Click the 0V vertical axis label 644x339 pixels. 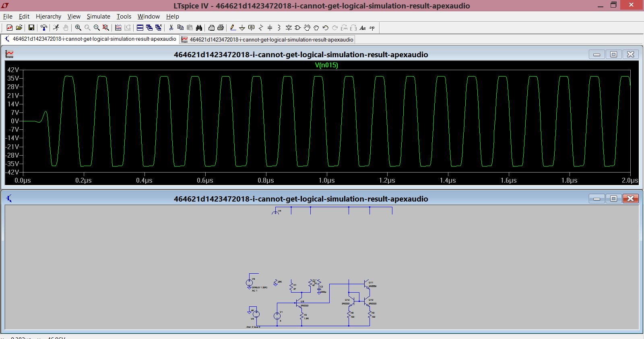(15, 121)
